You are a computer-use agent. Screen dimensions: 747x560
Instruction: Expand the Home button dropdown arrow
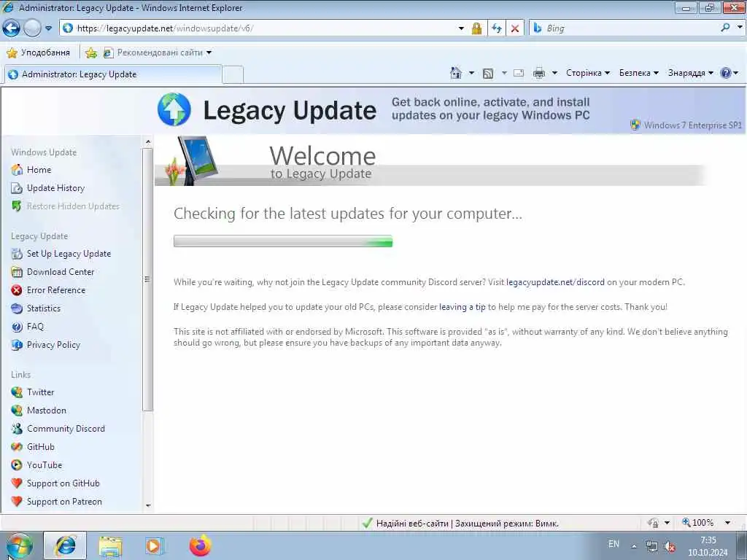(471, 74)
